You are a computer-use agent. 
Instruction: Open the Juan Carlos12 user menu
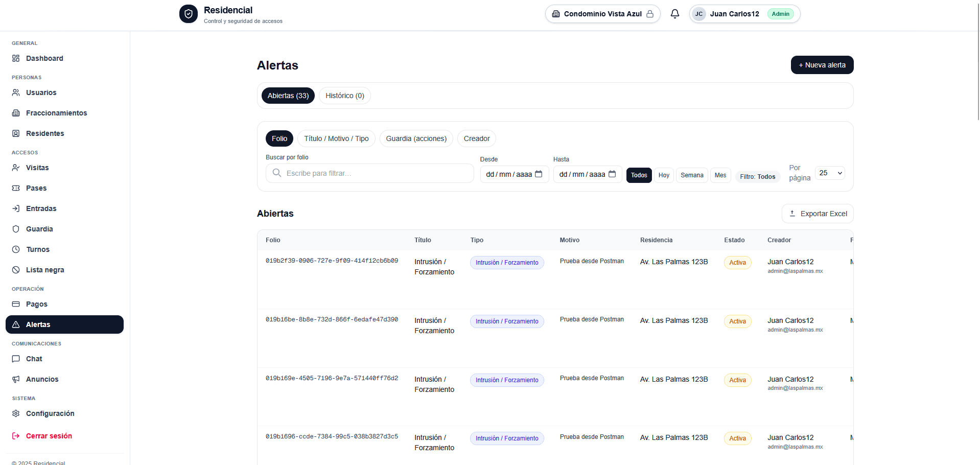click(744, 14)
